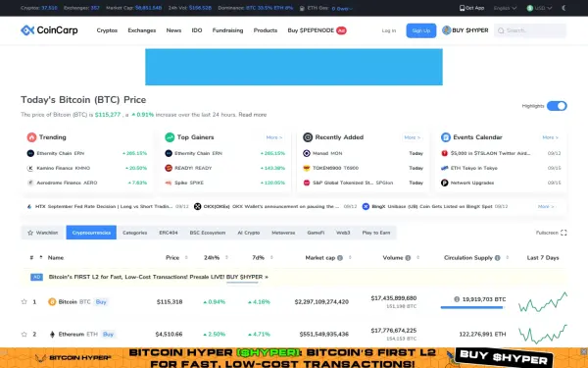Star Bitcoin to add to watchlist
This screenshot has width=588, height=368.
[x=24, y=301]
